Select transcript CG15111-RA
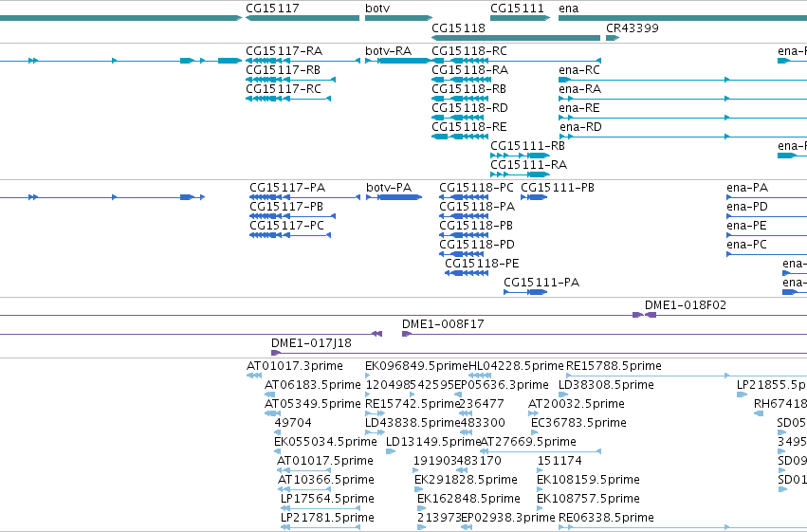Image resolution: width=807 pixels, height=532 pixels. point(520,174)
